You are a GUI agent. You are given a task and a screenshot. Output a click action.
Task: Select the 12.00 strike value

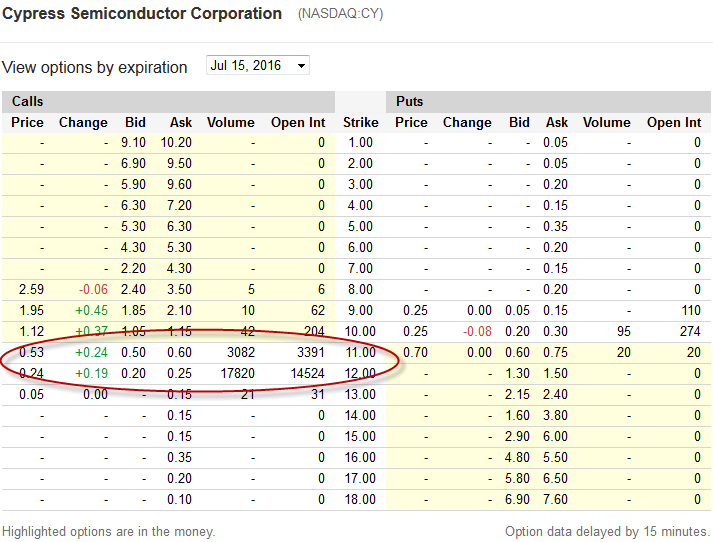360,373
